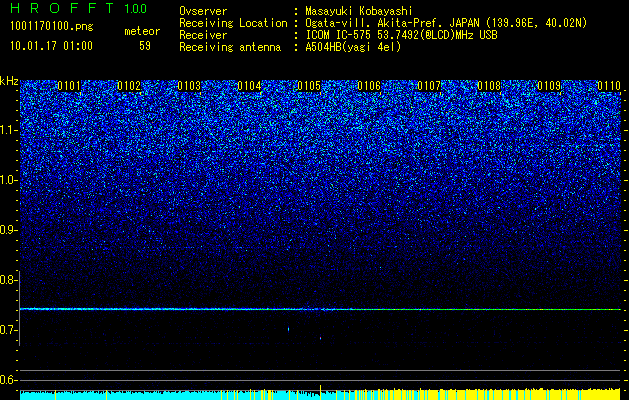Click the 0.8 kHz axis label

9,280
